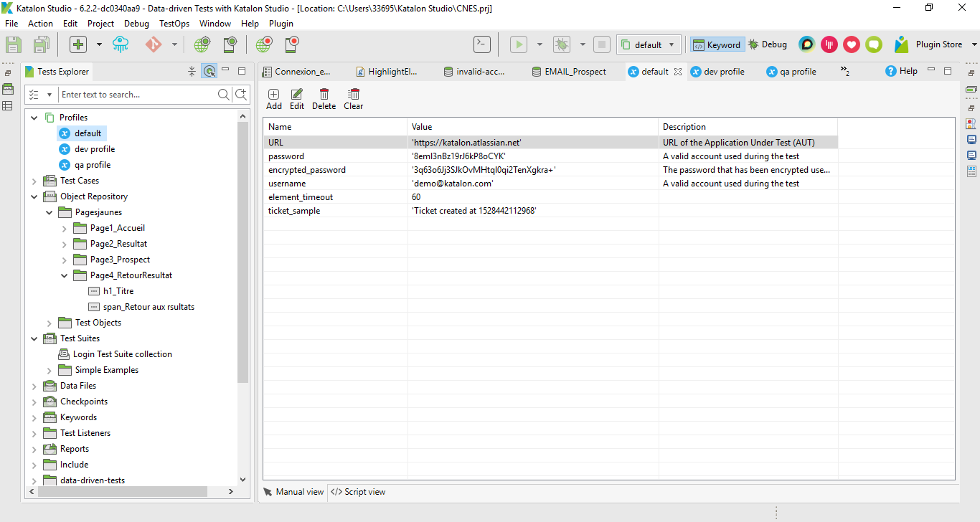The image size is (980, 522).
Task: Close the default profile tab
Action: 678,72
